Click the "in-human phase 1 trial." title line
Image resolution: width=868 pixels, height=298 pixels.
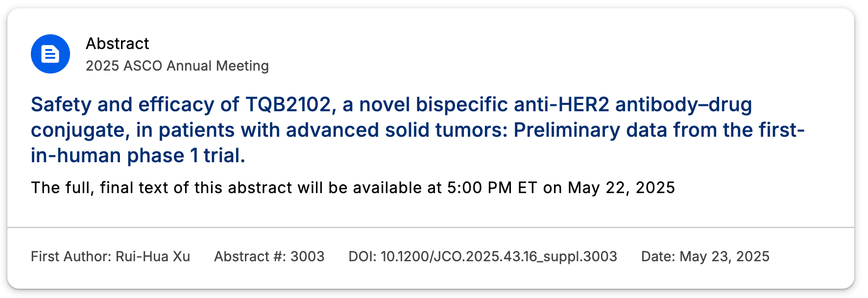[138, 155]
